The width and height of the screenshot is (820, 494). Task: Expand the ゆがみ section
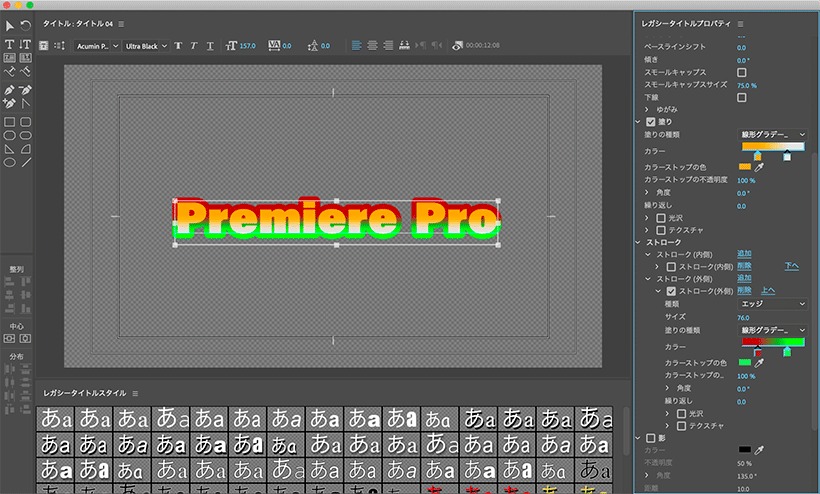click(647, 109)
